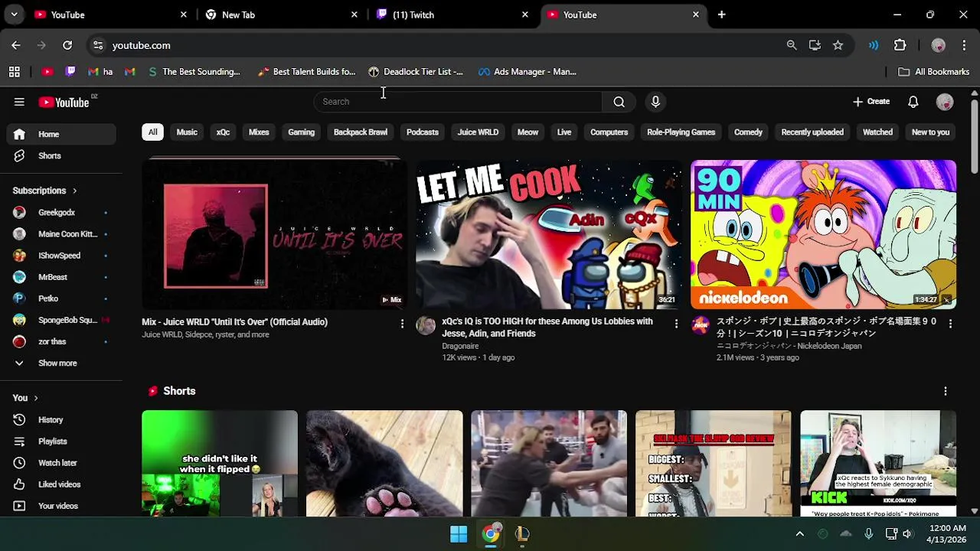Screen dimensions: 980x551
Task: Open Ads Manager bookmark
Action: point(527,72)
